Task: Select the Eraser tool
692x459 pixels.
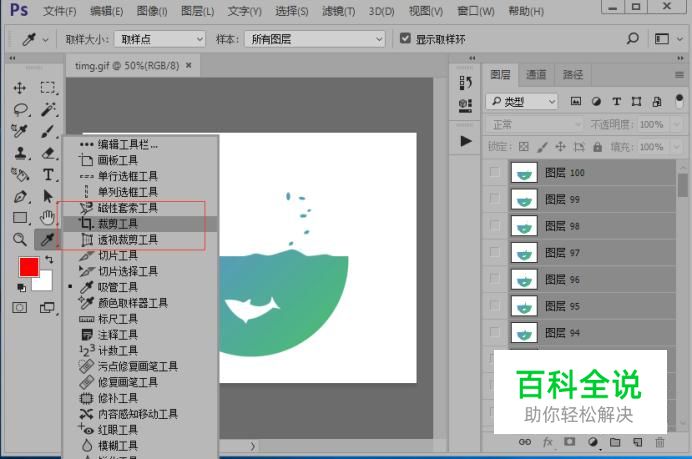Action: click(48, 153)
